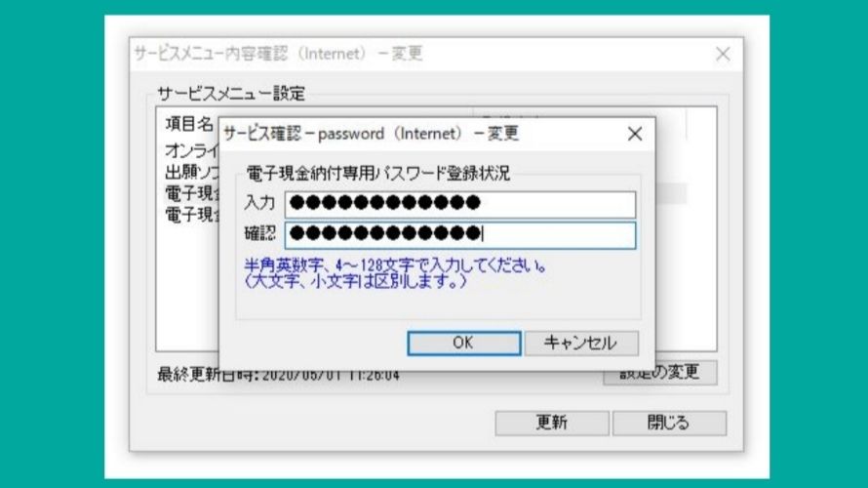Image resolution: width=868 pixels, height=488 pixels.
Task: Click the 確認 field label
Action: pos(259,234)
